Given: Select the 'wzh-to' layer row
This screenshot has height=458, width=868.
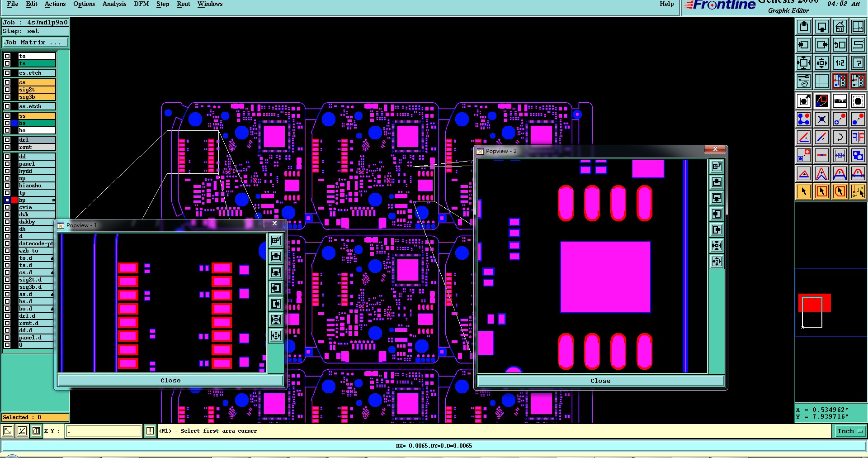Looking at the screenshot, I should coord(37,251).
